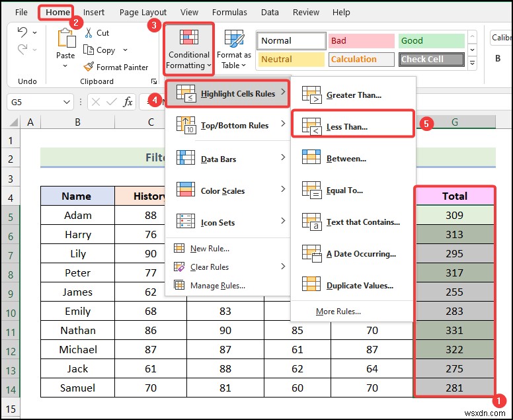Screen dimensions: 513x420
Task: Open the Name Box dropdown arrow
Action: click(x=66, y=102)
